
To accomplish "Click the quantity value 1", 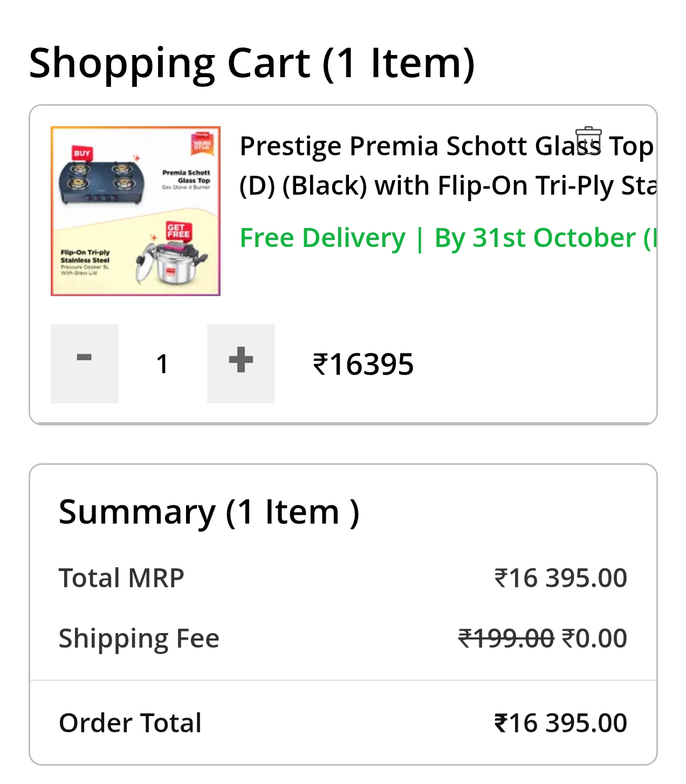I will (162, 364).
